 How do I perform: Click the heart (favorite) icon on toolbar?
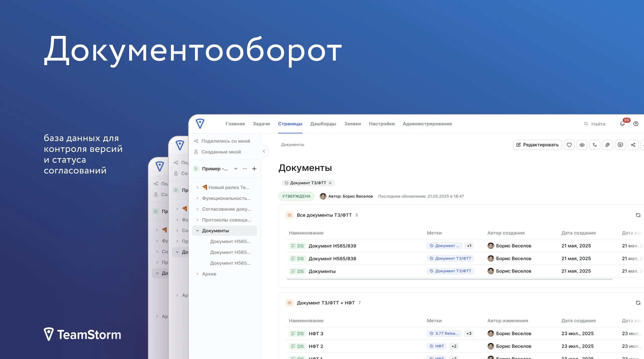click(x=569, y=145)
